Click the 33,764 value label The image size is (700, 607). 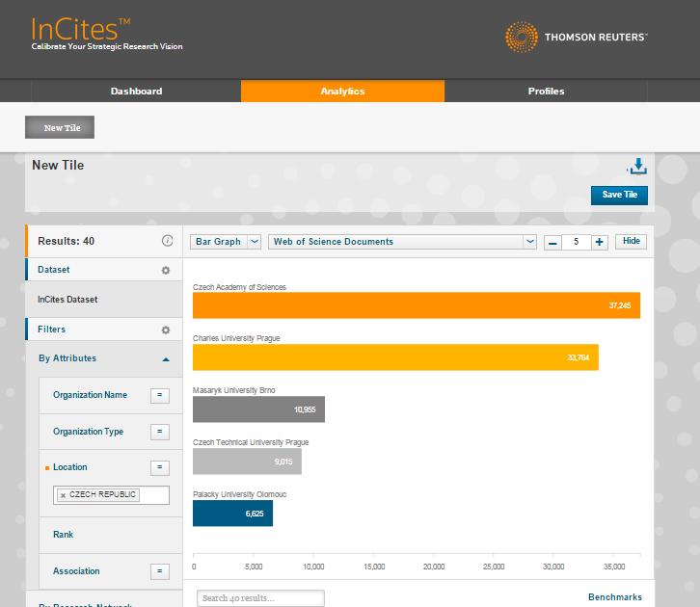pyautogui.click(x=579, y=357)
